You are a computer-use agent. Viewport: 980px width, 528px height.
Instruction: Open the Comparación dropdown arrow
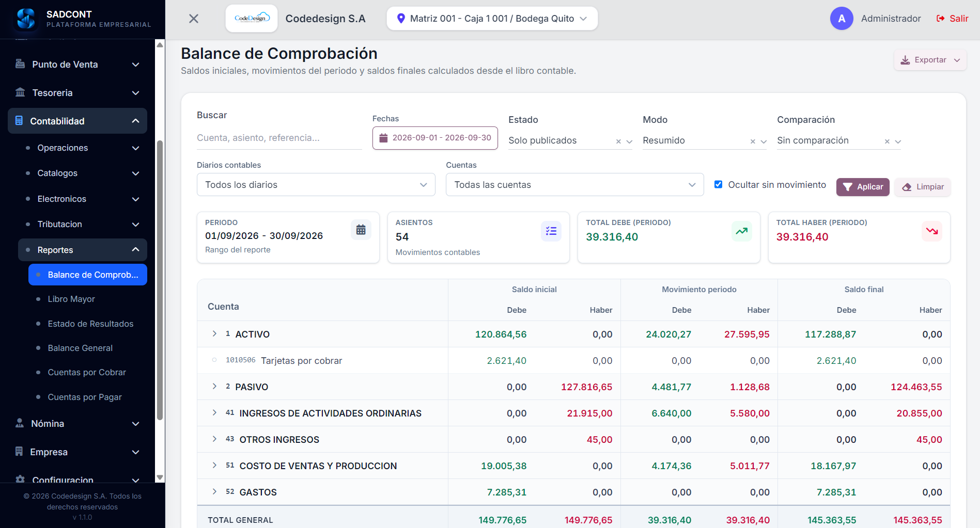tap(898, 141)
